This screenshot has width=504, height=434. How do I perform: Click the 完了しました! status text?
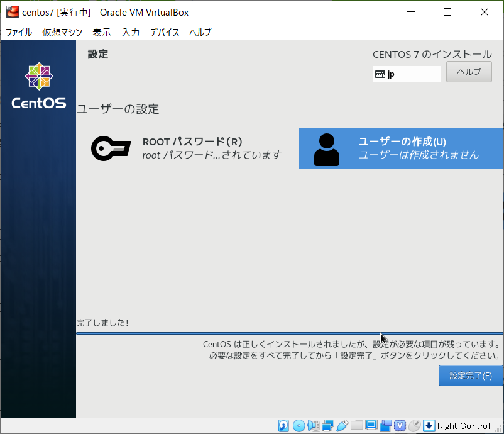(102, 323)
